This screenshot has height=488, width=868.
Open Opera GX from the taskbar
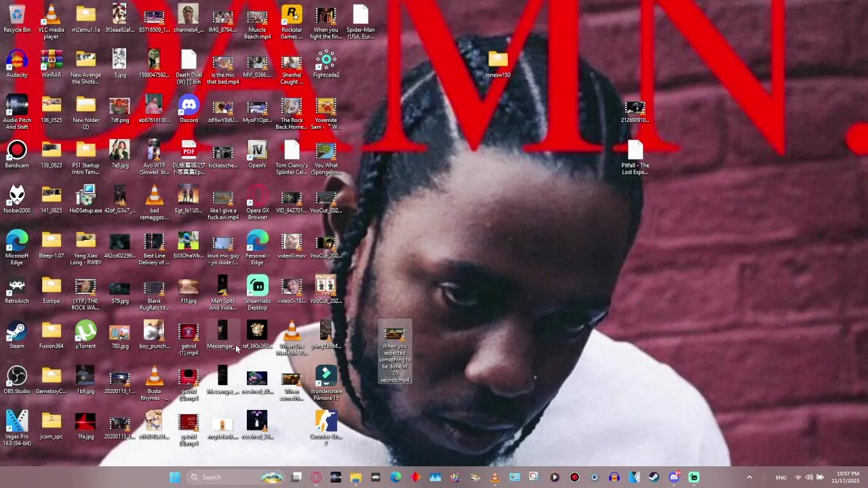[x=316, y=477]
